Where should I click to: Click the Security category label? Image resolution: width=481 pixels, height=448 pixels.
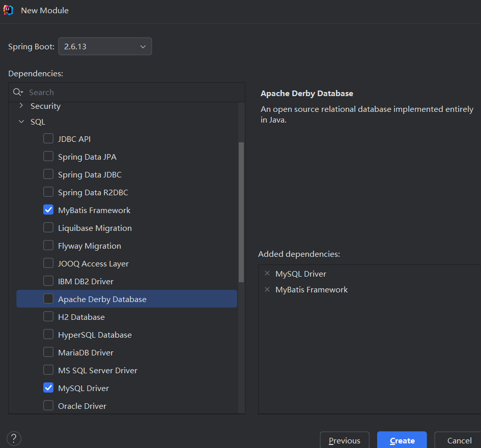tap(45, 106)
